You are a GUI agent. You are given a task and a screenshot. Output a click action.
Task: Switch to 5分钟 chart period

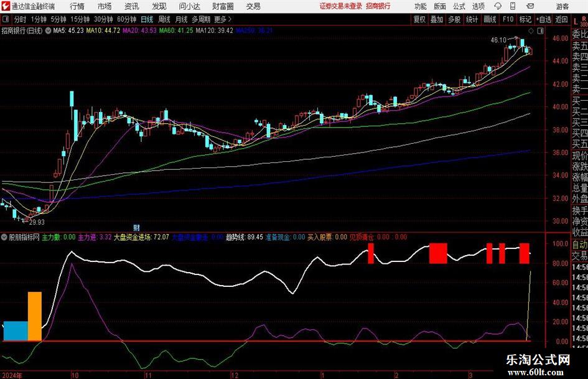[x=58, y=19]
